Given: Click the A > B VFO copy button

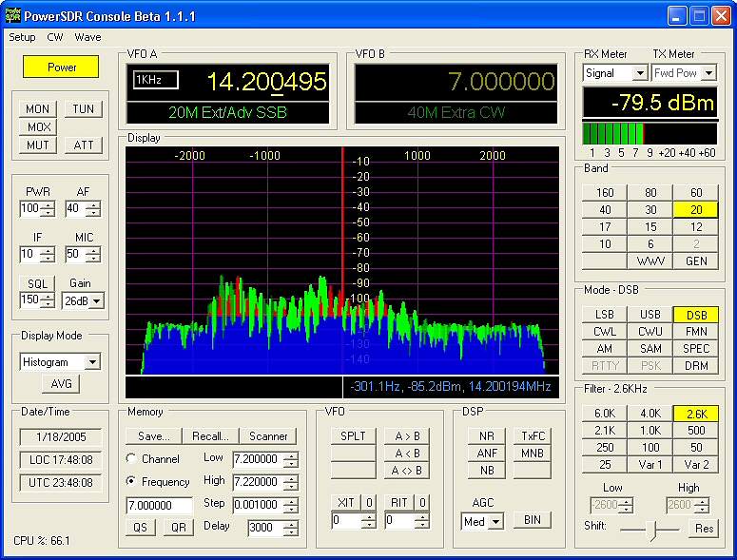Looking at the screenshot, I should pyautogui.click(x=407, y=436).
